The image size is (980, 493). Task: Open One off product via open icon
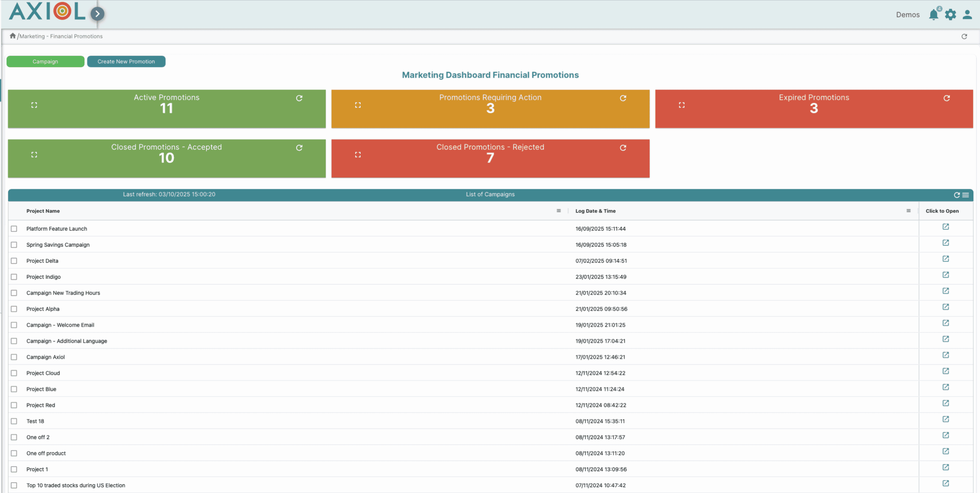[x=945, y=451]
